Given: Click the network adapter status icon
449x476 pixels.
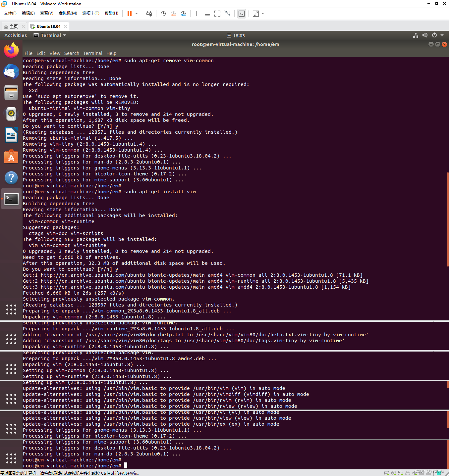Looking at the screenshot, I should coord(401,473).
